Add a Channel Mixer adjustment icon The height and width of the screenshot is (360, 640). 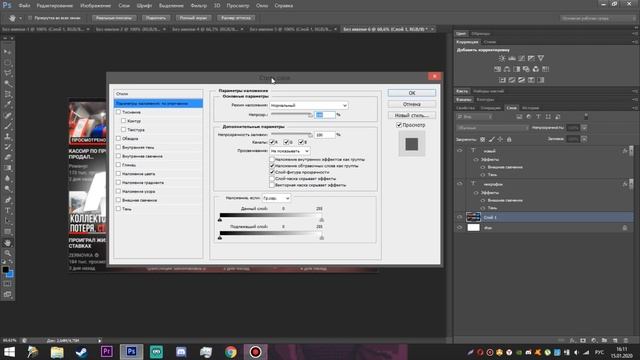coord(536,69)
